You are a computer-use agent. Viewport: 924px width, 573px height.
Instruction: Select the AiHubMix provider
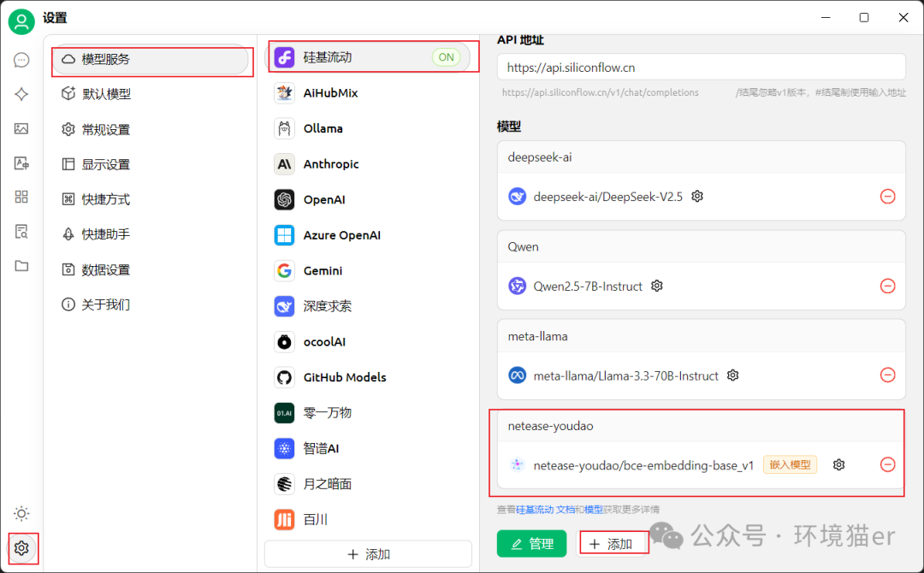[x=368, y=93]
